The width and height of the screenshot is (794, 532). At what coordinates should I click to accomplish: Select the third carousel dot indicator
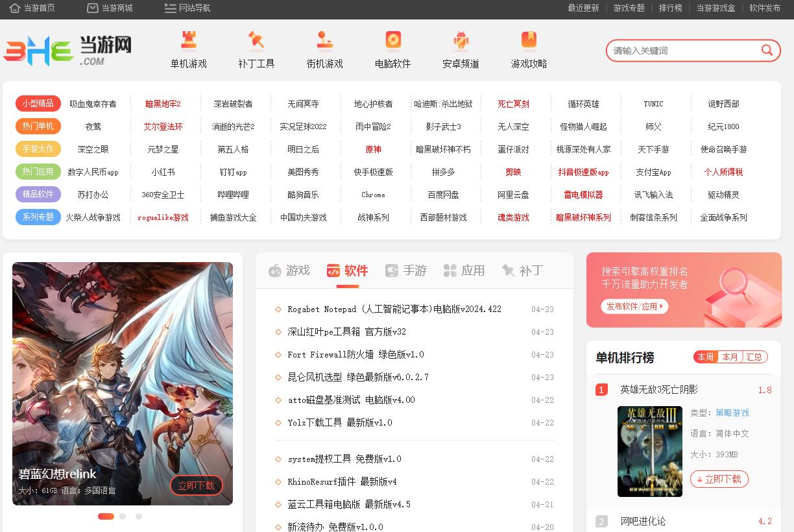tap(139, 516)
